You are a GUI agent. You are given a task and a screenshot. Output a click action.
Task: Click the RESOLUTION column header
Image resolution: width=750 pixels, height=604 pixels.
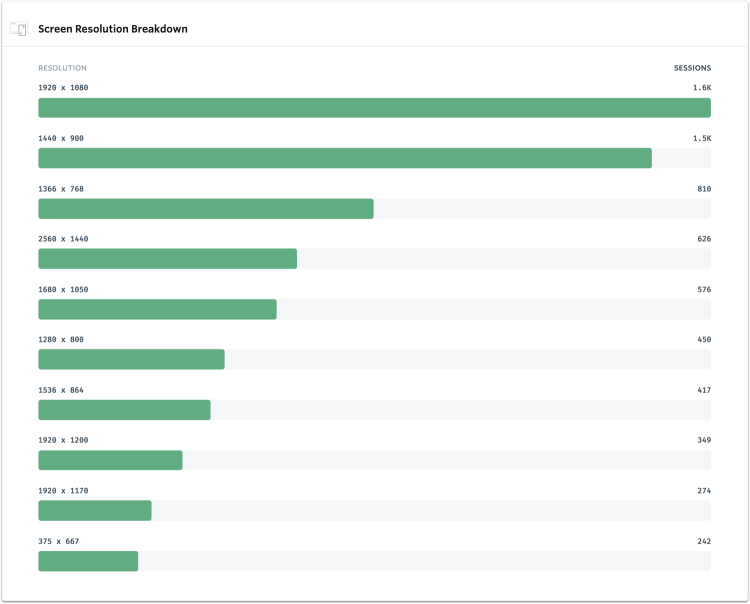click(62, 68)
